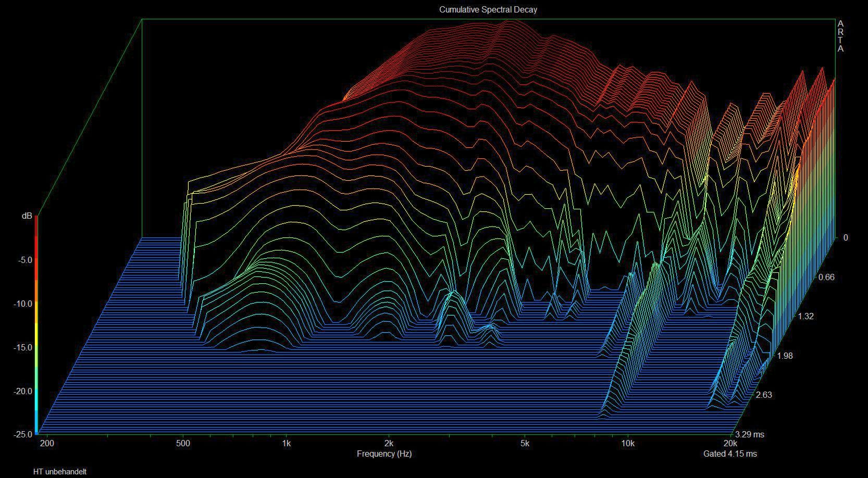
Task: Select the 500 frequency tick label
Action: point(183,444)
